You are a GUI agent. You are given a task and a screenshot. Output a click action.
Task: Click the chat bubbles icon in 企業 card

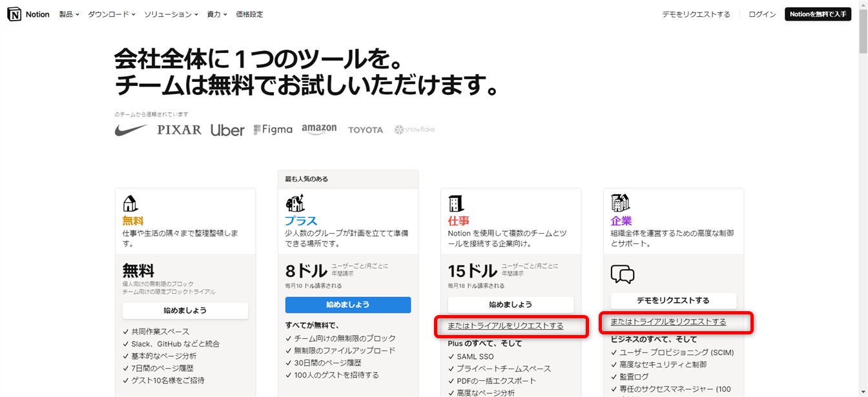pyautogui.click(x=623, y=274)
